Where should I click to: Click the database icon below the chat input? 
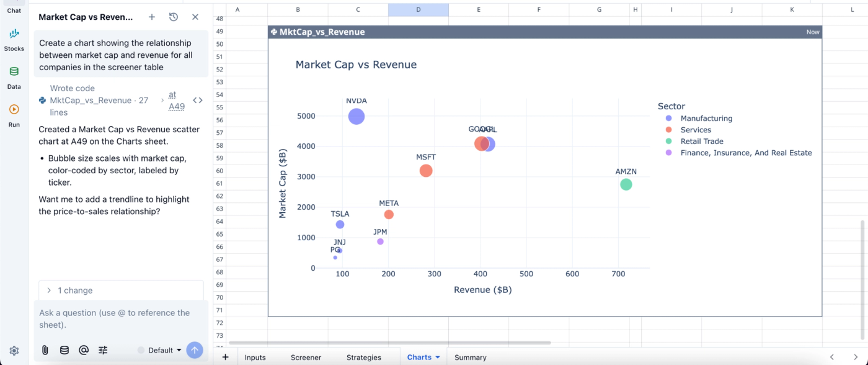64,350
